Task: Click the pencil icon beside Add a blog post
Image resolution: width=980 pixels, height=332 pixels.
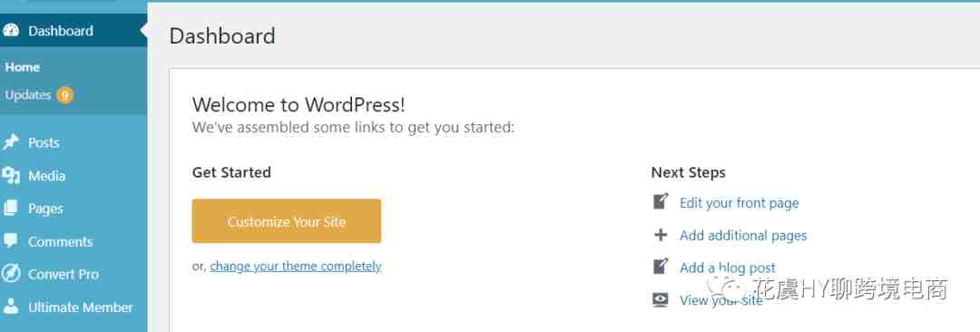Action: [x=661, y=267]
